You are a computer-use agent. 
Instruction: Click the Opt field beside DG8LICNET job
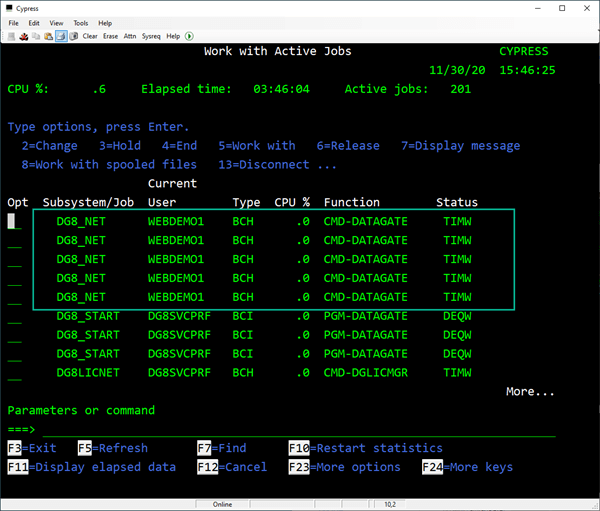point(14,372)
